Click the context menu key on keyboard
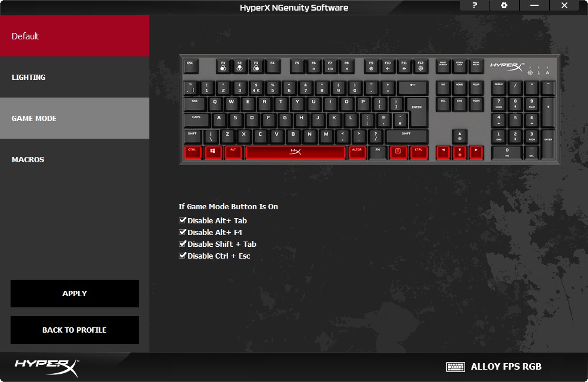 [398, 152]
